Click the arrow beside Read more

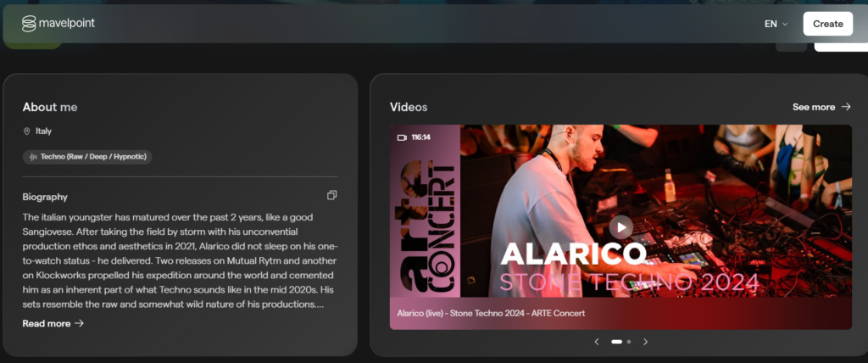click(79, 323)
